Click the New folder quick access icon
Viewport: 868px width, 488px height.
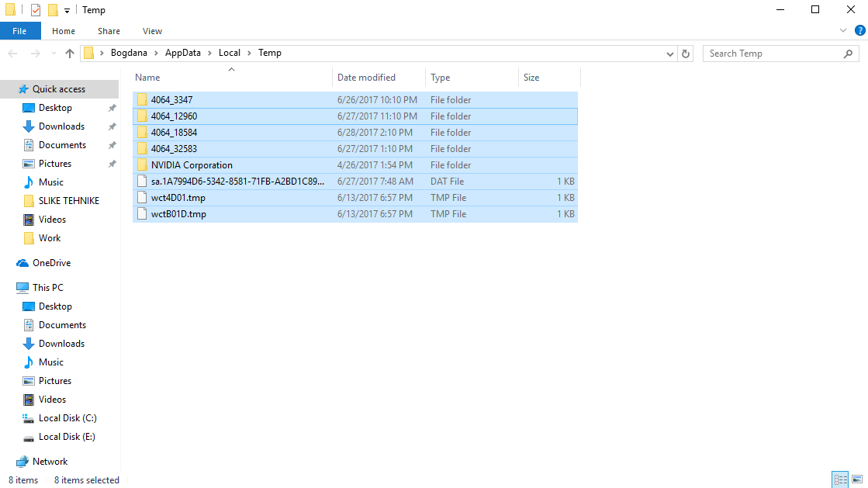53,10
